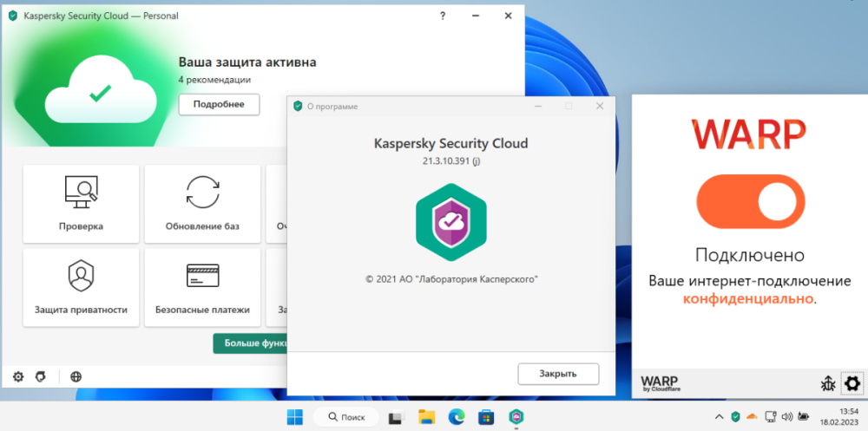Screen dimensions: 868x431
Task: Toggle the WARP connection switch off
Action: coord(750,202)
